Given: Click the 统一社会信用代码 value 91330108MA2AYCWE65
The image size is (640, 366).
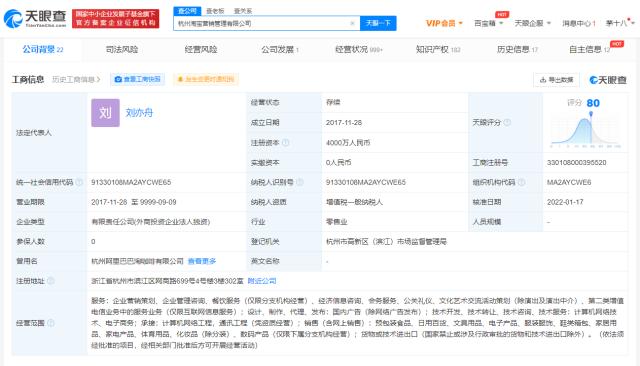Looking at the screenshot, I should [131, 182].
